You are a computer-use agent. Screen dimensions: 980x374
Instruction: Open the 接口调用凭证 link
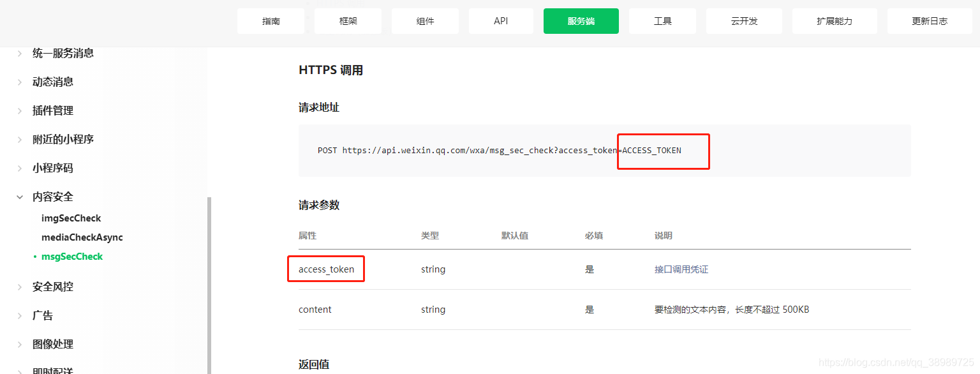point(682,269)
